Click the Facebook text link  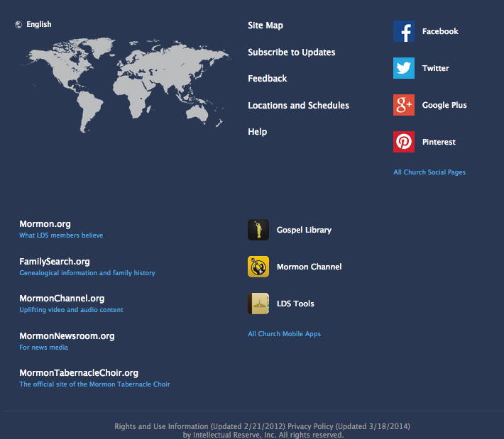pos(440,31)
